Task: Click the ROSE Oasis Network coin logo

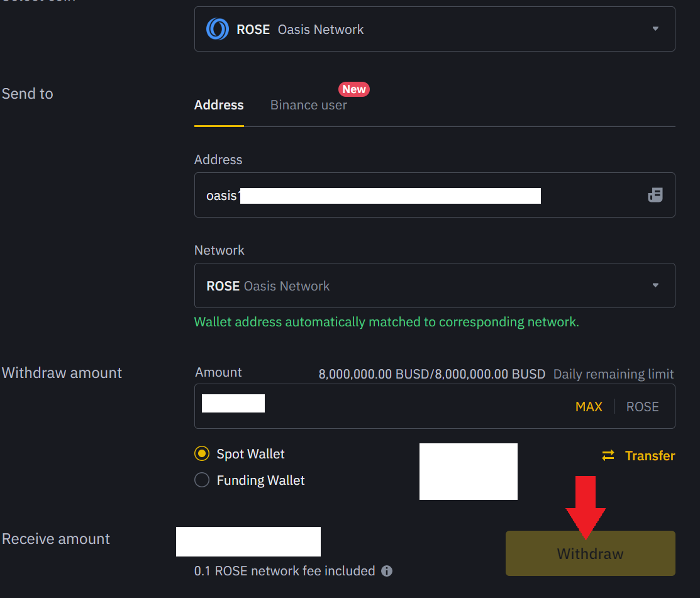Action: 218,29
